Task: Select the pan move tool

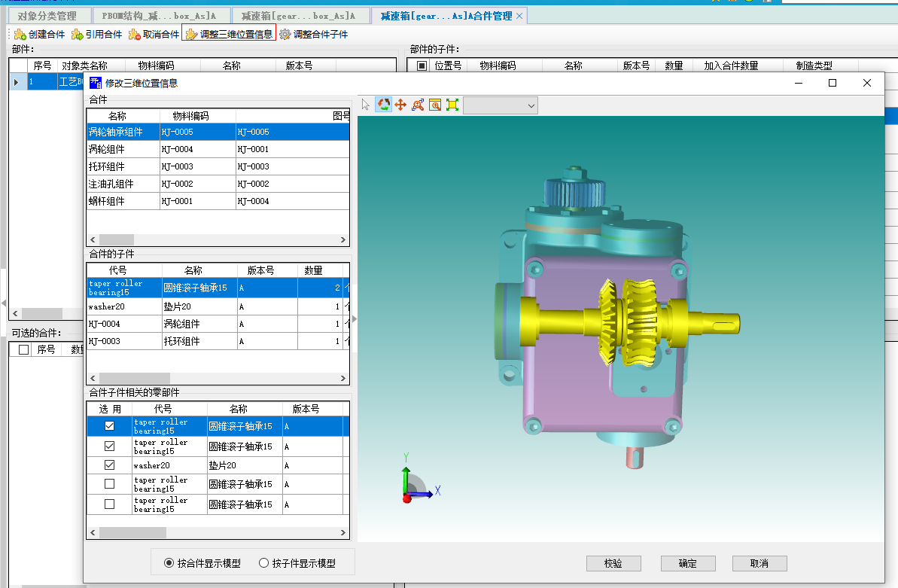Action: click(x=400, y=105)
